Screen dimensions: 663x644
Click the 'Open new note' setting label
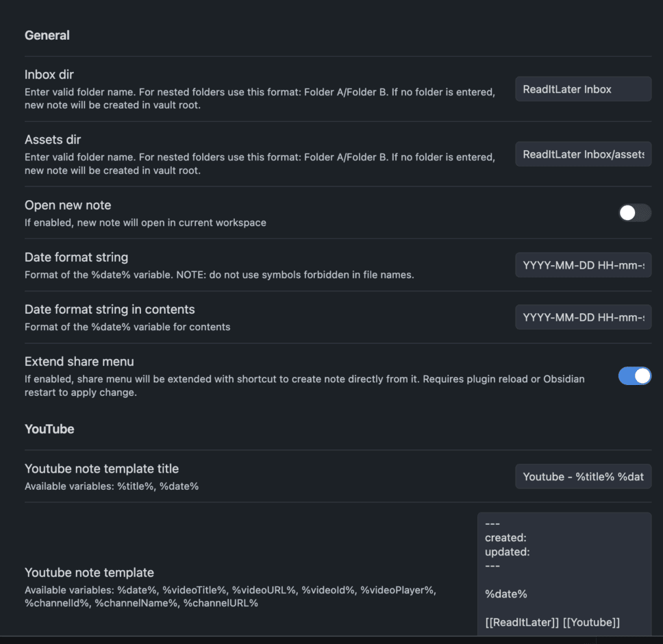(x=67, y=205)
